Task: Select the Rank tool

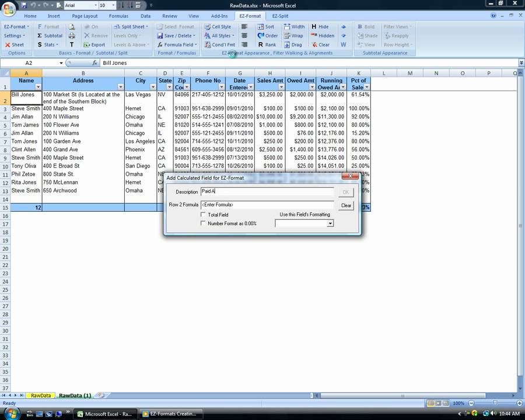Action: [267, 44]
